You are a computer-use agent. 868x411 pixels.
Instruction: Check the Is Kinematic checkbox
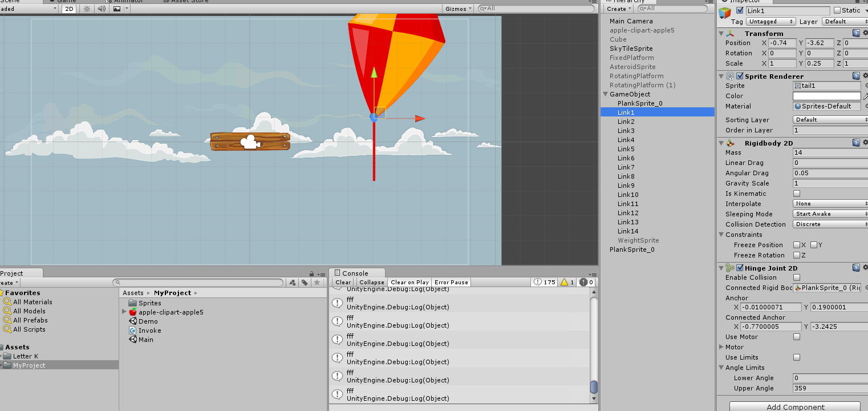tap(797, 194)
